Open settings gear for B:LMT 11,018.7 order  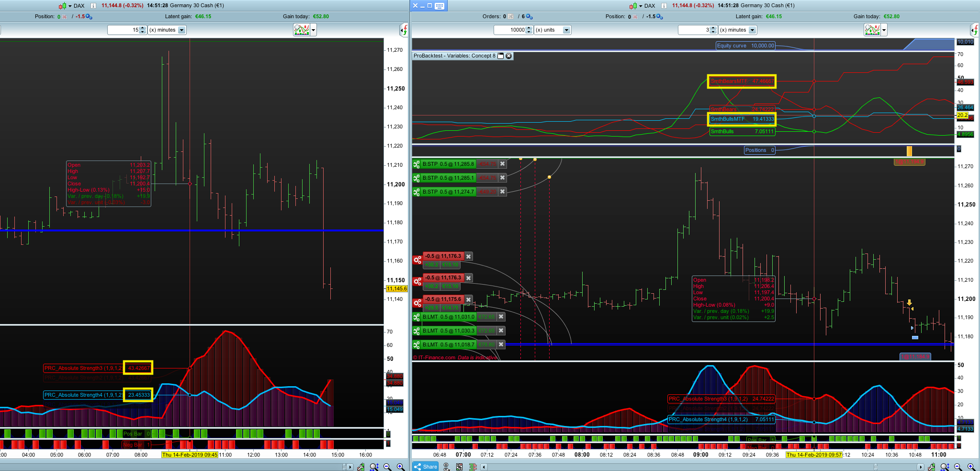[417, 345]
